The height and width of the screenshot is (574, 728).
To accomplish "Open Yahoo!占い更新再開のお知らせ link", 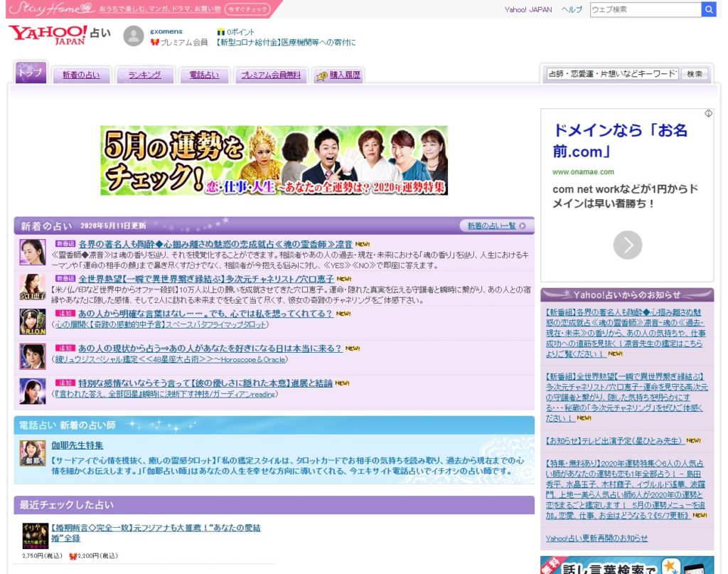I will pyautogui.click(x=596, y=538).
